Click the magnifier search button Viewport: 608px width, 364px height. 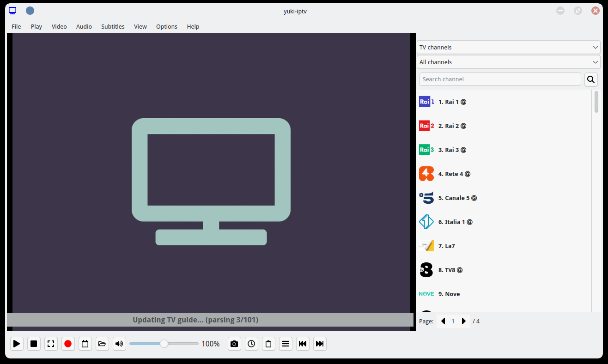click(591, 79)
